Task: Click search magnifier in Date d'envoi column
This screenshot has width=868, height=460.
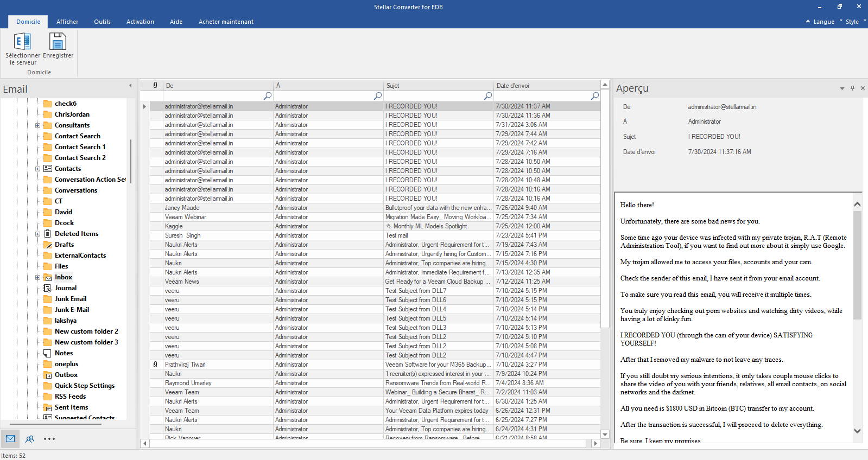Action: pos(595,95)
